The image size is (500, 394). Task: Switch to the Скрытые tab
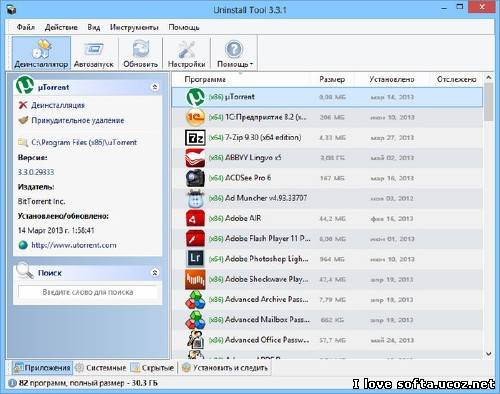(x=153, y=368)
